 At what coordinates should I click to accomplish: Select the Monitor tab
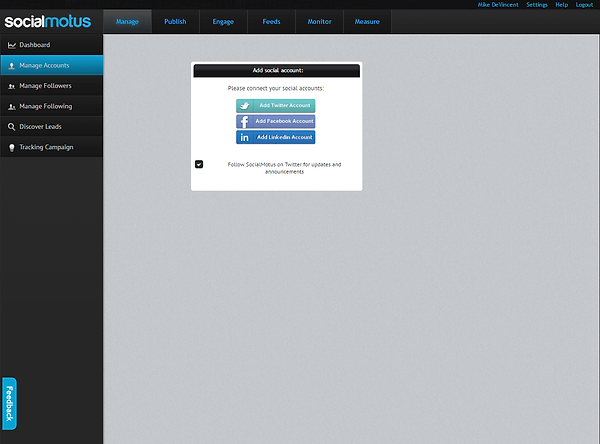pyautogui.click(x=320, y=21)
